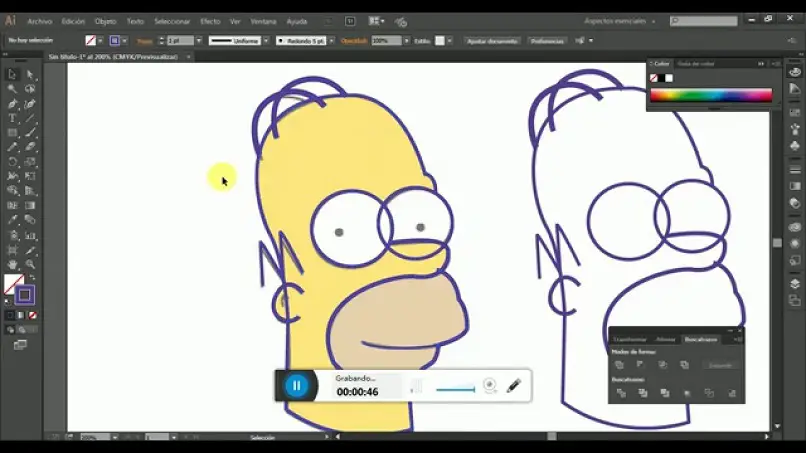Image resolution: width=806 pixels, height=453 pixels.
Task: Click the white swatch in Color panel
Action: [x=669, y=78]
